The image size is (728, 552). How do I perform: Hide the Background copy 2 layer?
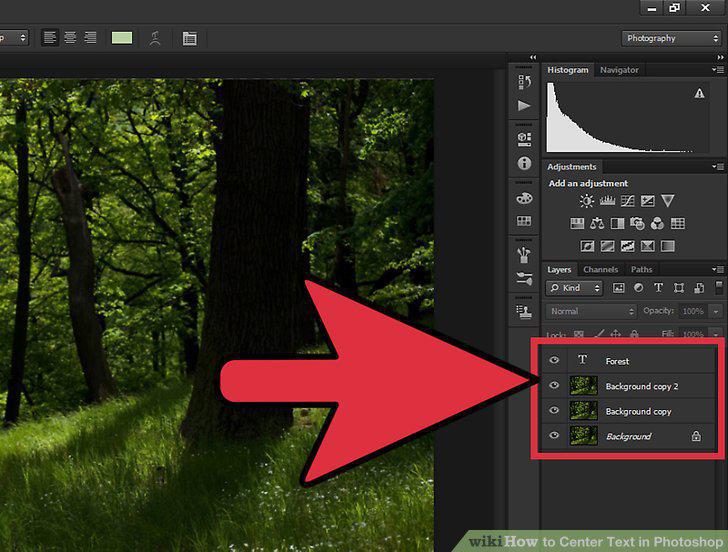pos(554,385)
